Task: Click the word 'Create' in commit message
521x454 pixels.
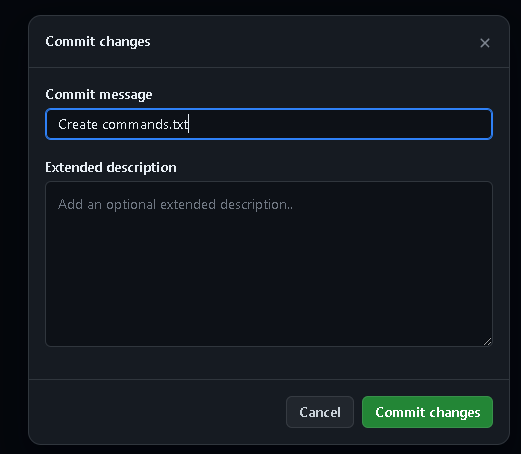Action: [x=78, y=124]
